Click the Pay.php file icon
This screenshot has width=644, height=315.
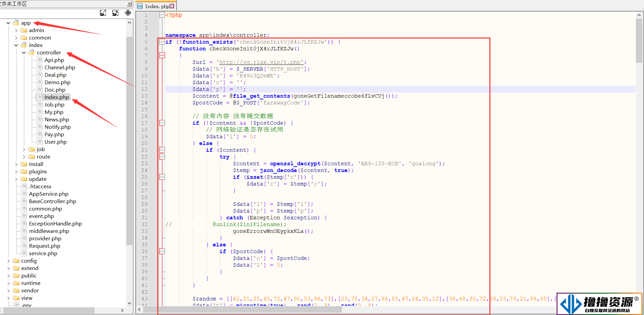(x=39, y=134)
